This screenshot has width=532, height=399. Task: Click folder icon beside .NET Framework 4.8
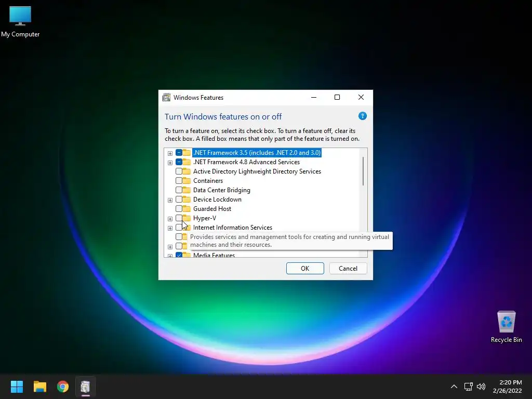click(x=187, y=162)
